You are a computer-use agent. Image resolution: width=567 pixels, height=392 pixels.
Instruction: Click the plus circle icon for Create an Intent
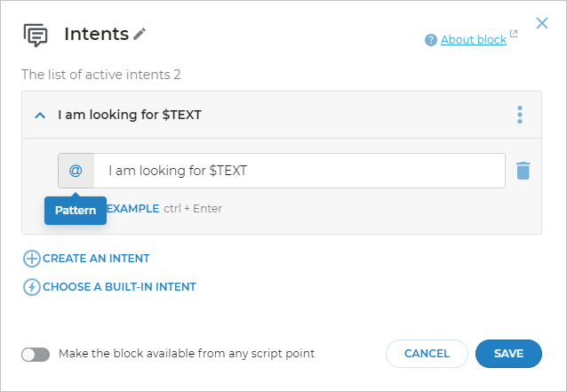point(32,259)
